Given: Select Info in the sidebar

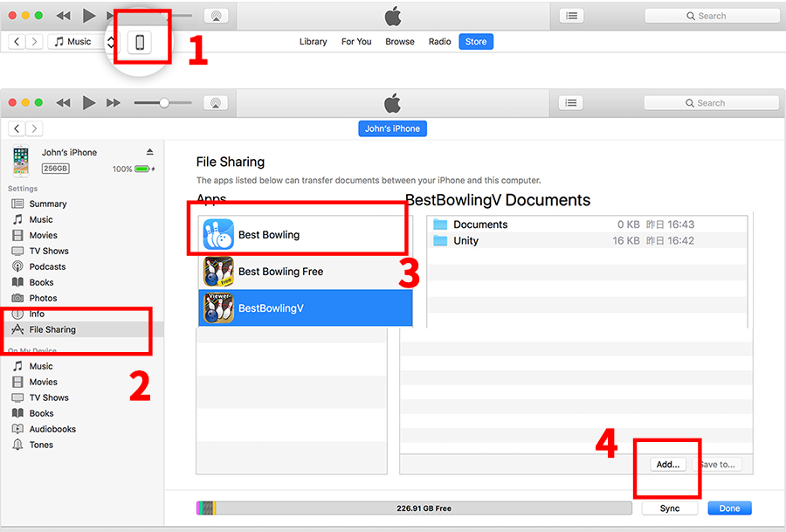Looking at the screenshot, I should tap(37, 314).
